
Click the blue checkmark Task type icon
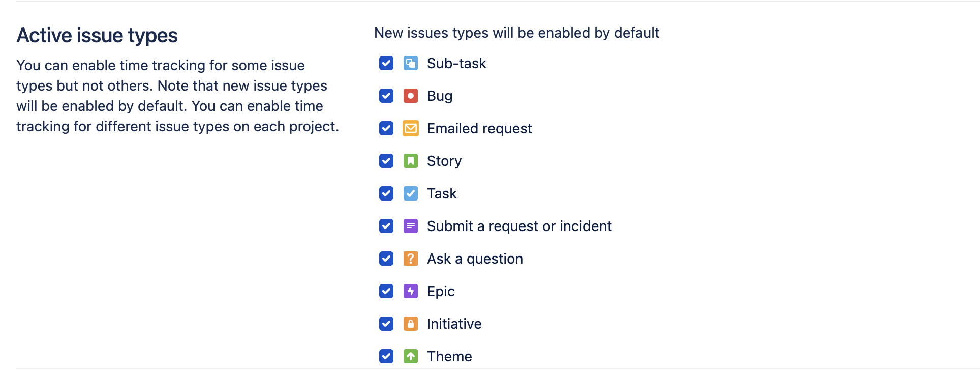(410, 193)
